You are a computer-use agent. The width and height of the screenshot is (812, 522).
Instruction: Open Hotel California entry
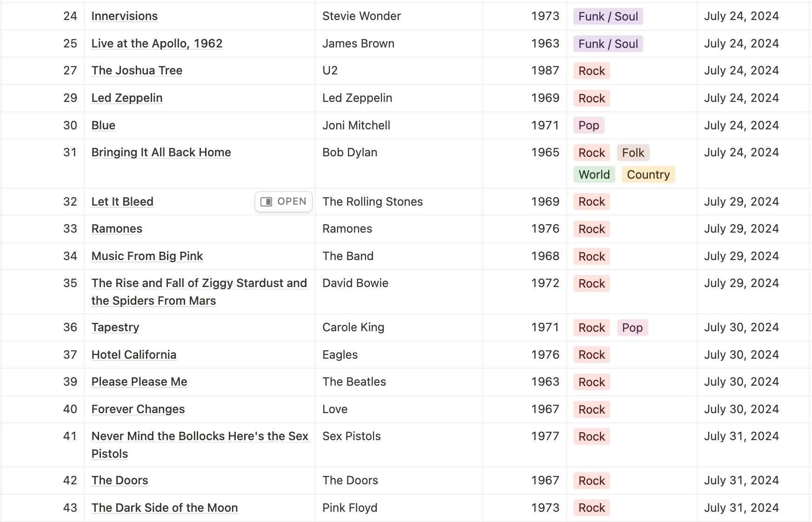(x=134, y=355)
